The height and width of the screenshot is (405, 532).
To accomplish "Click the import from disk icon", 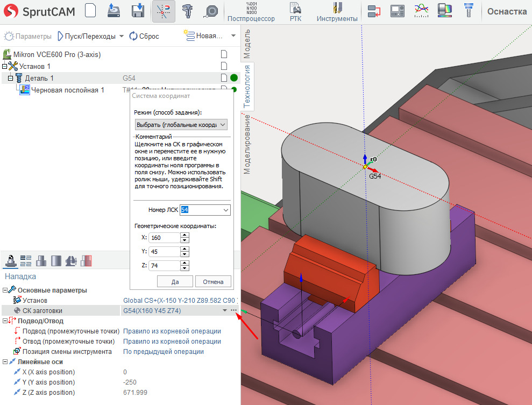I will point(114,11).
